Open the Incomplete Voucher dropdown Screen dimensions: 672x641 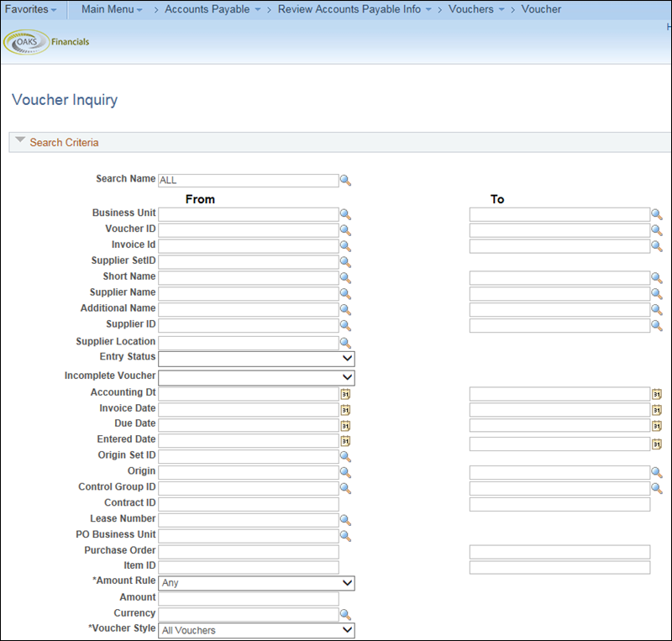point(256,378)
